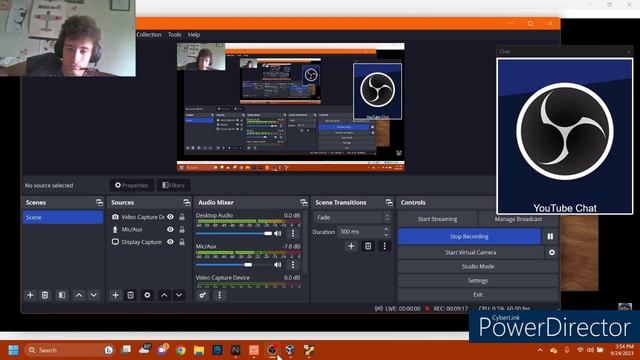Screen dimensions: 640x360
Task: Select the Video Capture Device source row
Action: pos(149,217)
